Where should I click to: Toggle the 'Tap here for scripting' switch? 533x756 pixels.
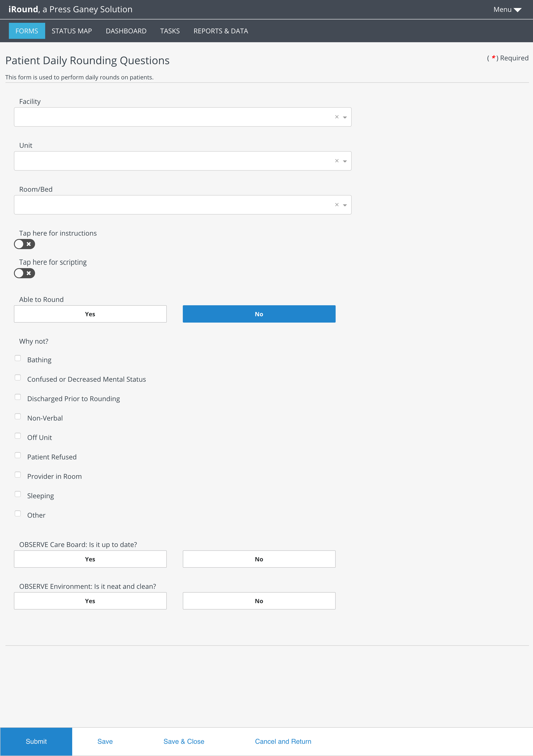click(x=24, y=273)
